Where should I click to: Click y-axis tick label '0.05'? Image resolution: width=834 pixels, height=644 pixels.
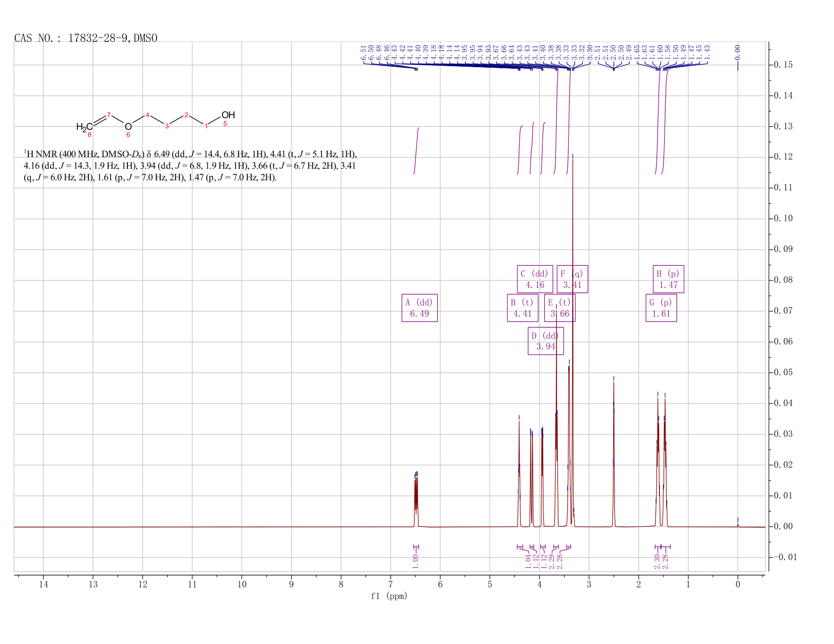(x=782, y=373)
